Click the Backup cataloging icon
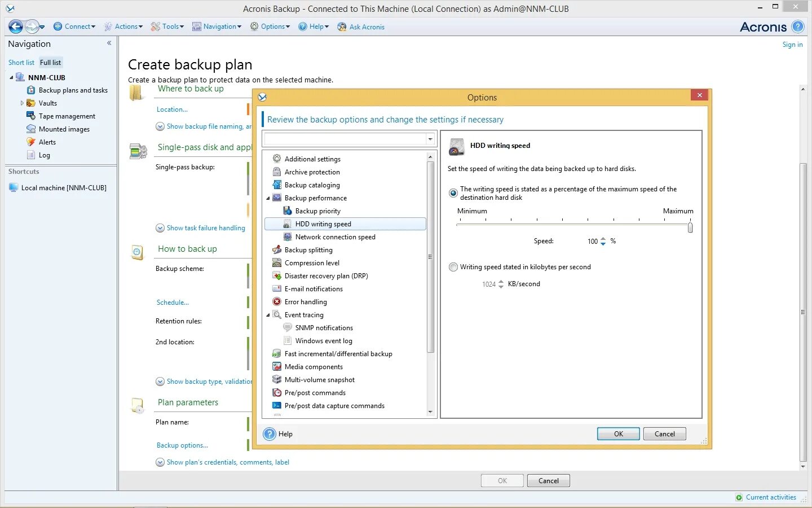812x508 pixels. tap(277, 185)
